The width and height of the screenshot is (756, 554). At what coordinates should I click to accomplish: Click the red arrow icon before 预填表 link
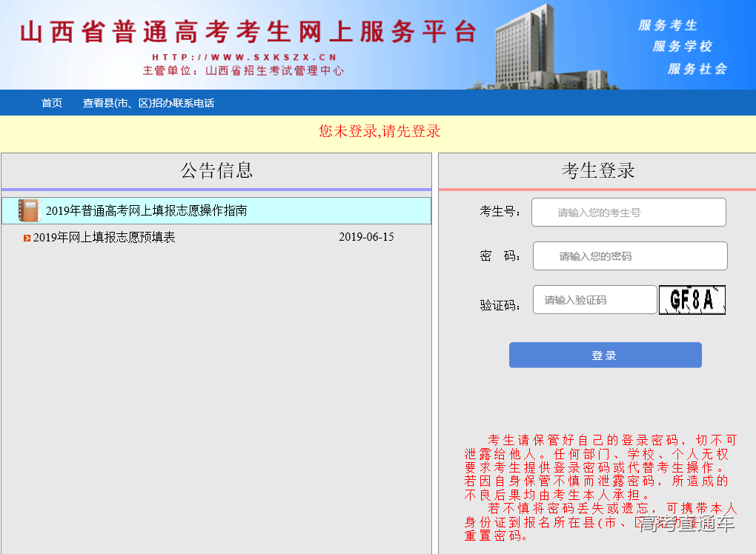tap(27, 237)
